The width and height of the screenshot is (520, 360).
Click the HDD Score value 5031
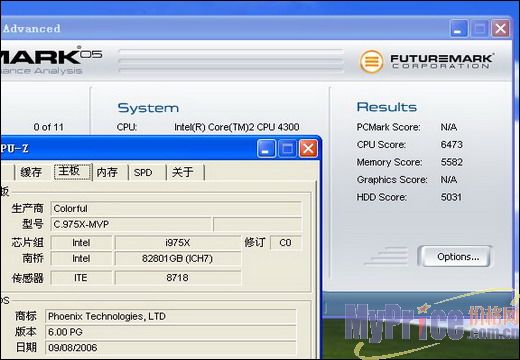pos(451,197)
